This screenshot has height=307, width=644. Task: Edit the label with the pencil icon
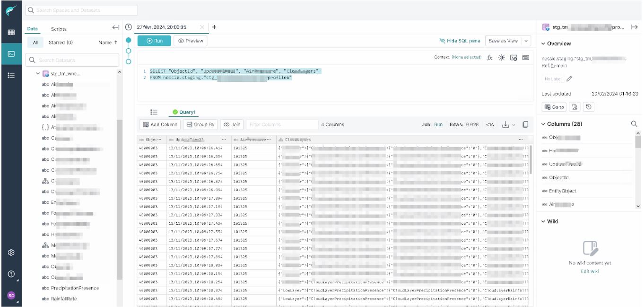pyautogui.click(x=569, y=79)
